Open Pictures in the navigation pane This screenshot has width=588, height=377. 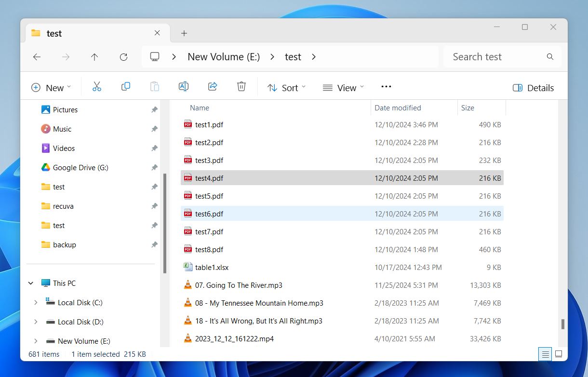click(65, 109)
